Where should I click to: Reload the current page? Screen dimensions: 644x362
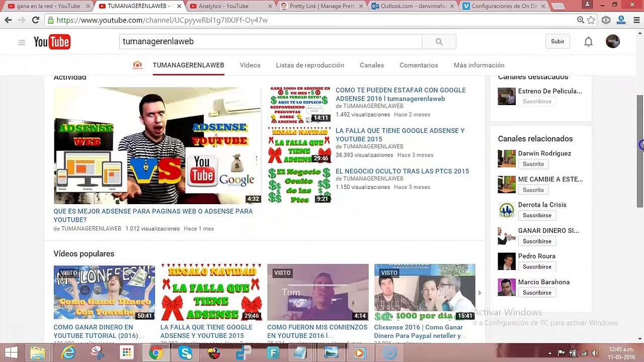pos(35,20)
